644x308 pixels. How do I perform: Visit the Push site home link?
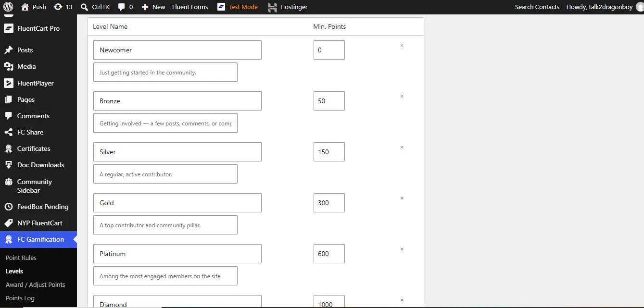click(x=34, y=7)
